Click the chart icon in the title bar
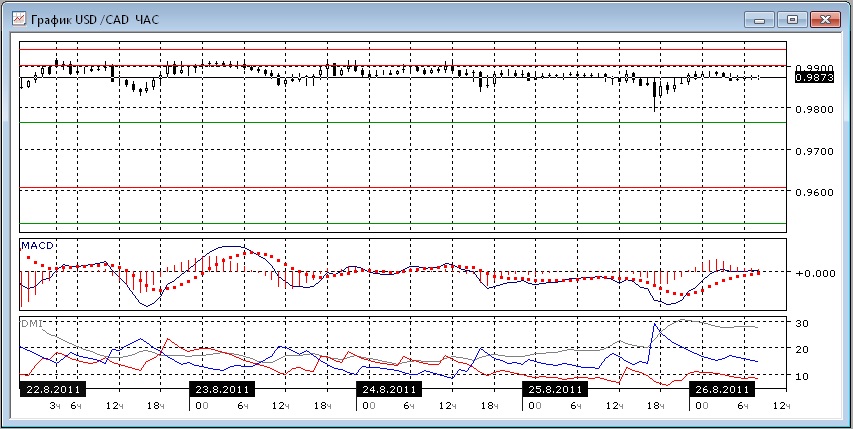 [x=19, y=20]
